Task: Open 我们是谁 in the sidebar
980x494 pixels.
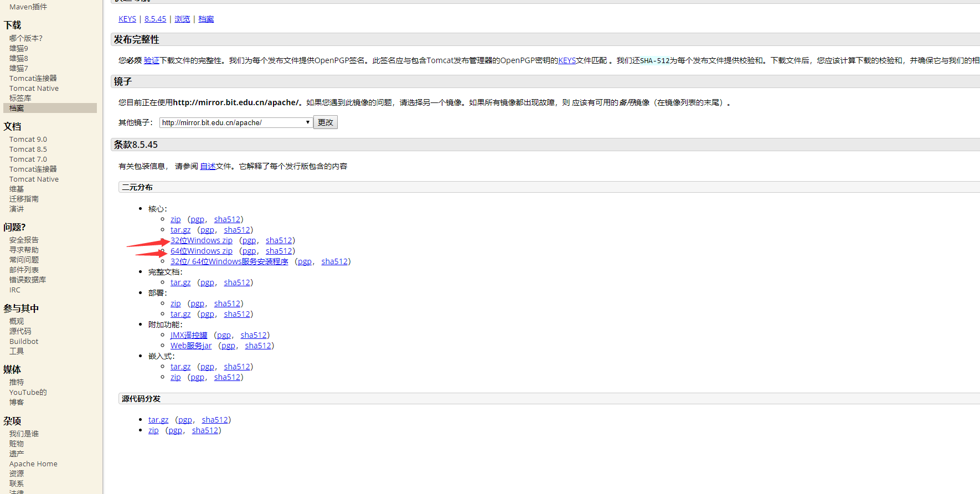Action: 24,434
